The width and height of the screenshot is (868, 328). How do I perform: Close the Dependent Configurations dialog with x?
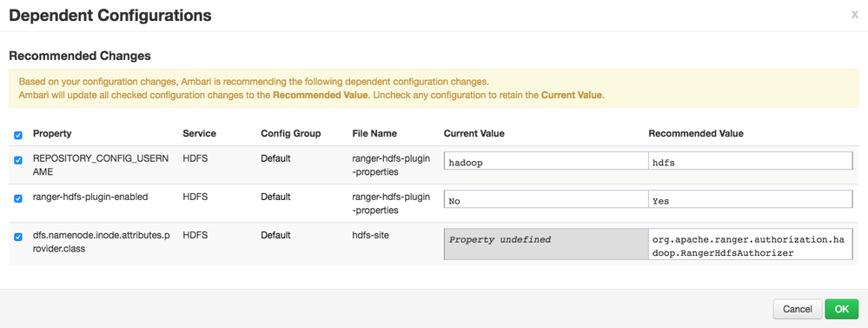coord(855,15)
